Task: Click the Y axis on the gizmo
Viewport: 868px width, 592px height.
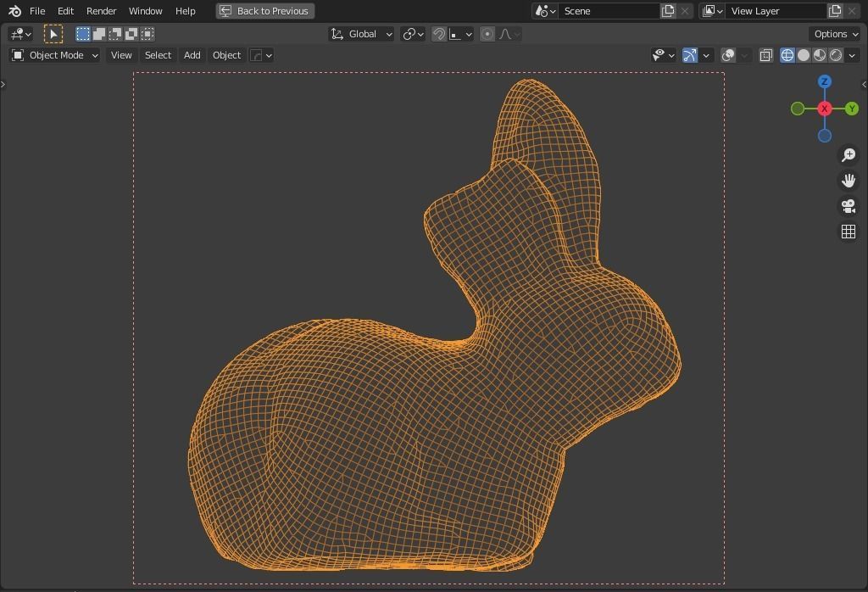Action: point(851,109)
